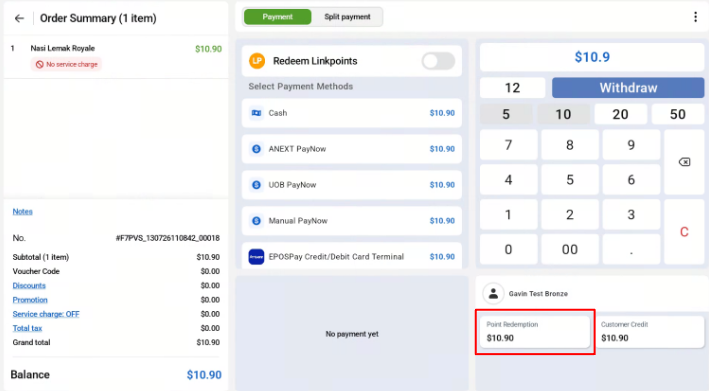The height and width of the screenshot is (391, 709).
Task: Switch to the Split payment tab
Action: pos(347,17)
